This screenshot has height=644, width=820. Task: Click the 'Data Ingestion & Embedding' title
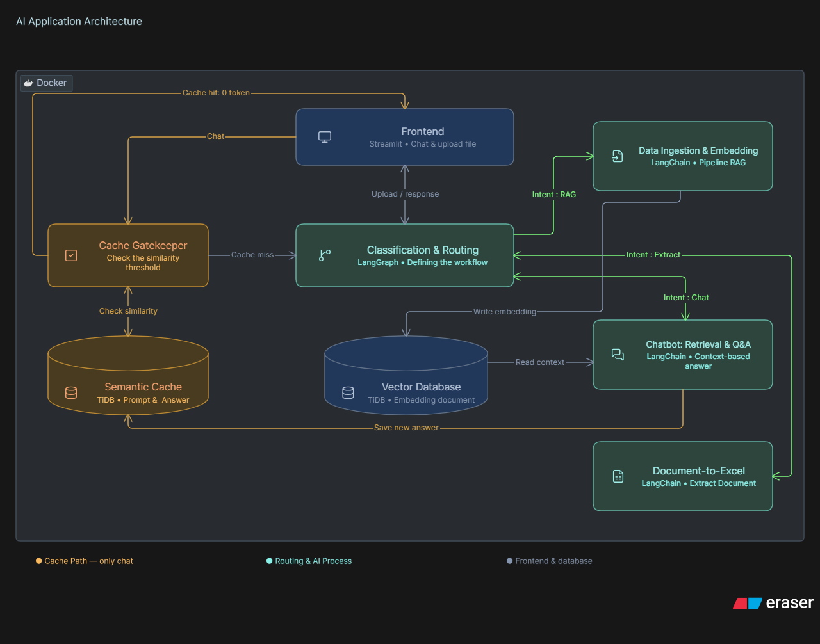pyautogui.click(x=698, y=150)
